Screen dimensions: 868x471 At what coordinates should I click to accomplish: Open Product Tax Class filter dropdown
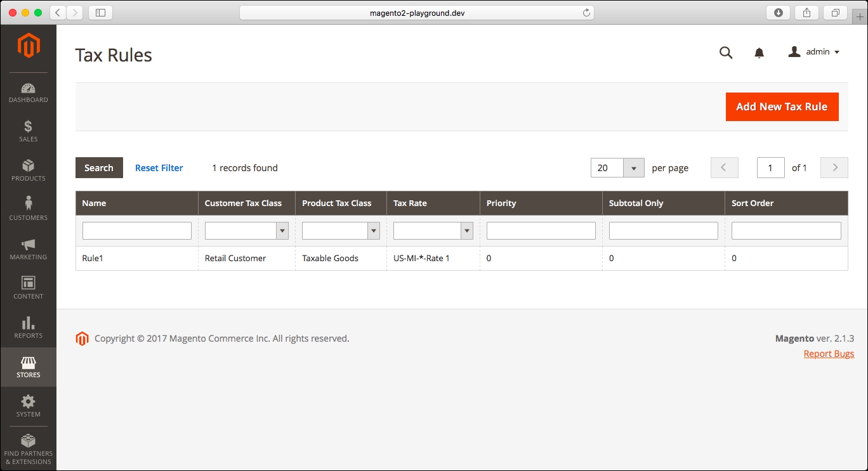pyautogui.click(x=341, y=231)
